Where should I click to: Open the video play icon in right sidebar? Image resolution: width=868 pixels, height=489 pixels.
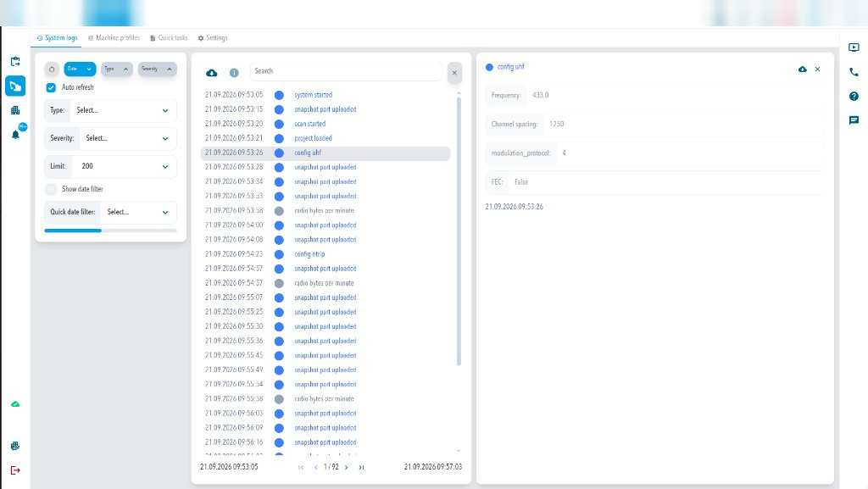(x=854, y=47)
